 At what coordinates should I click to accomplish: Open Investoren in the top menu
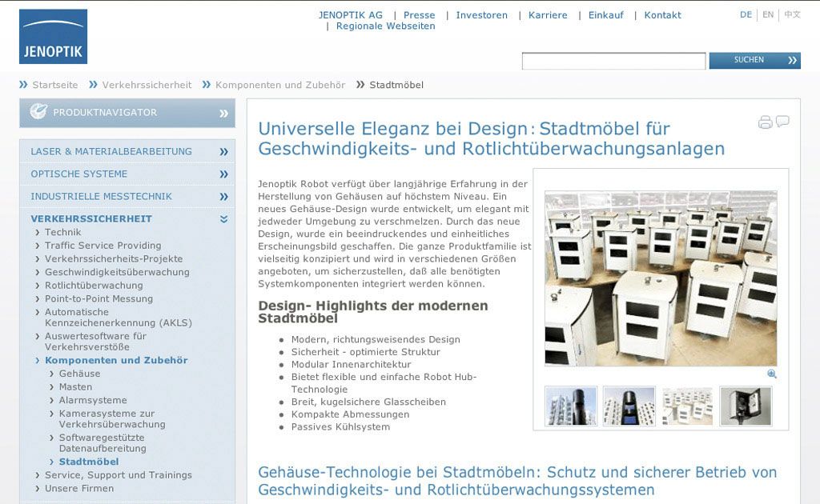[x=481, y=15]
